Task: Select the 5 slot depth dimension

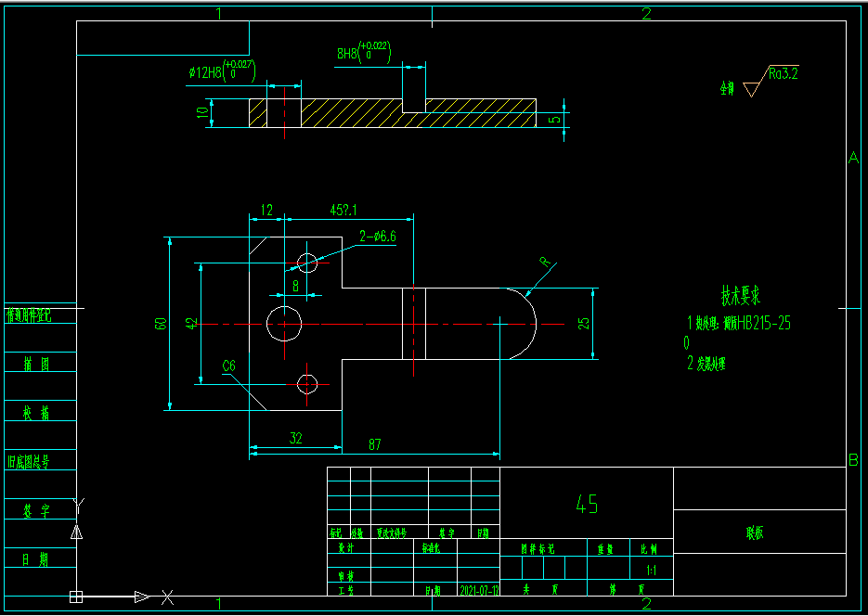Action: coord(556,119)
